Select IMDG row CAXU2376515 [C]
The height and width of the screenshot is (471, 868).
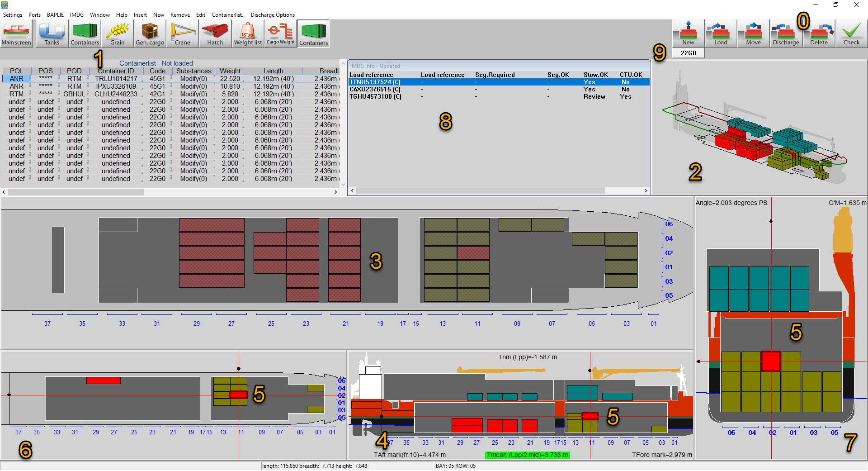(x=499, y=89)
